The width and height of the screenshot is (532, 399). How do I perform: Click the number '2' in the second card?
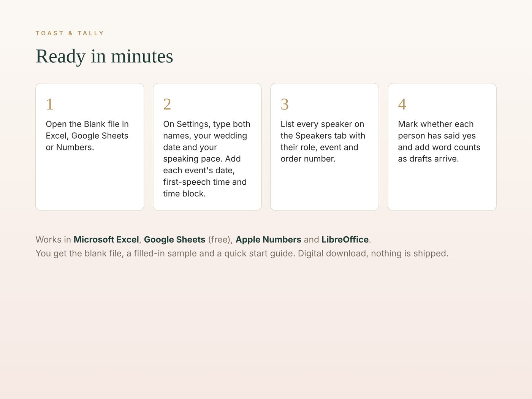click(x=167, y=104)
